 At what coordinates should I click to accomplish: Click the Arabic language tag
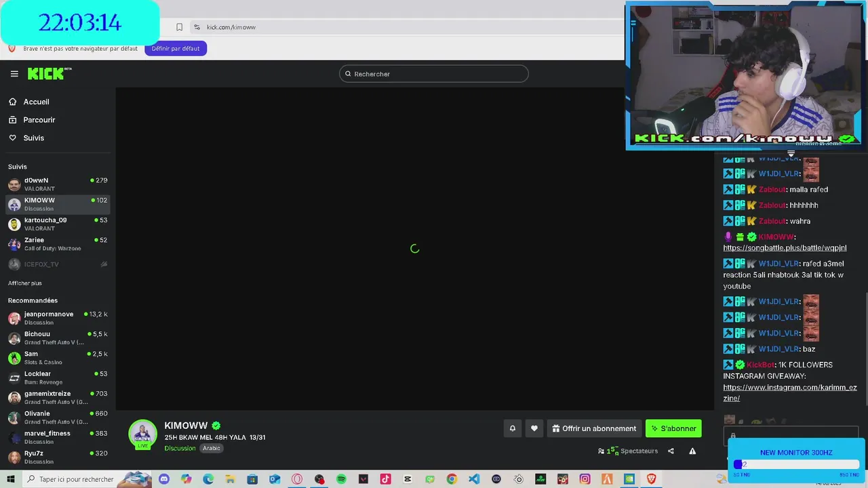pyautogui.click(x=212, y=448)
